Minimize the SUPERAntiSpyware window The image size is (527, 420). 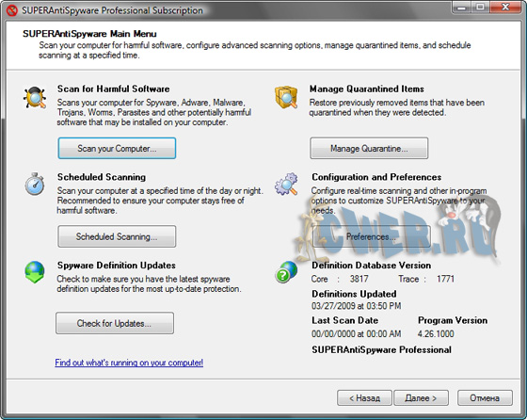pos(462,7)
